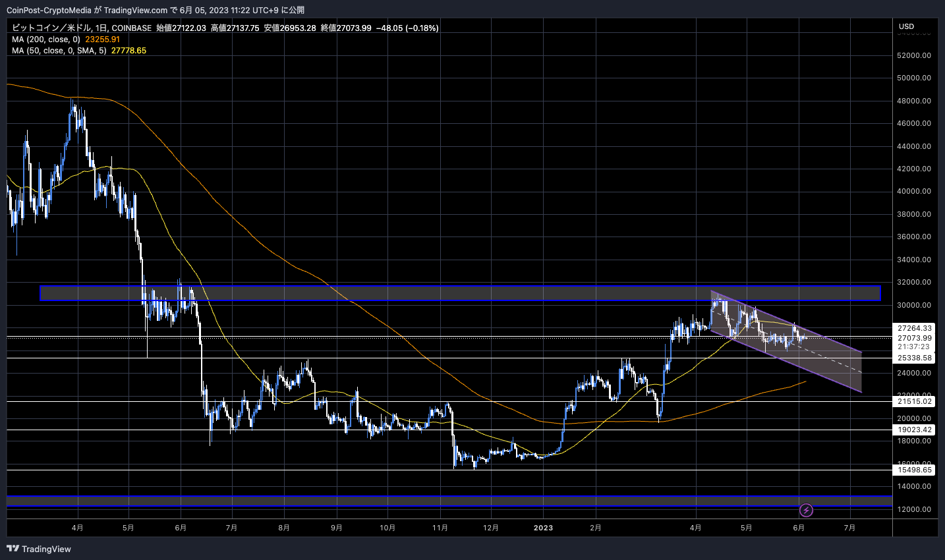Click the MA 50 value 27778.65

tap(129, 50)
